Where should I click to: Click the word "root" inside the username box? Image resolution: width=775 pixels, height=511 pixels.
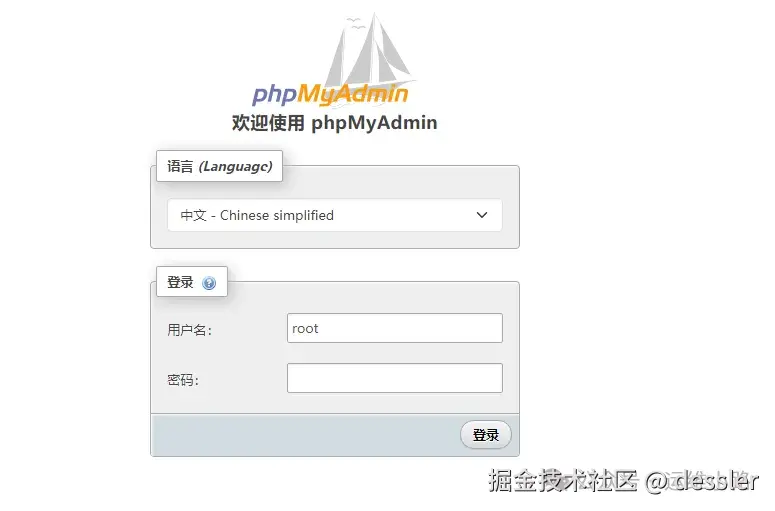click(x=305, y=329)
